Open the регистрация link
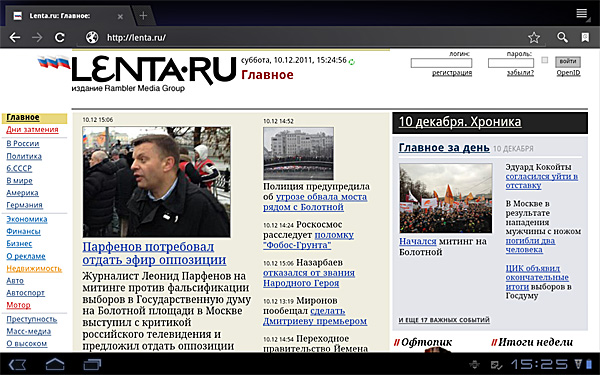This screenshot has height=375, width=600. 452,73
